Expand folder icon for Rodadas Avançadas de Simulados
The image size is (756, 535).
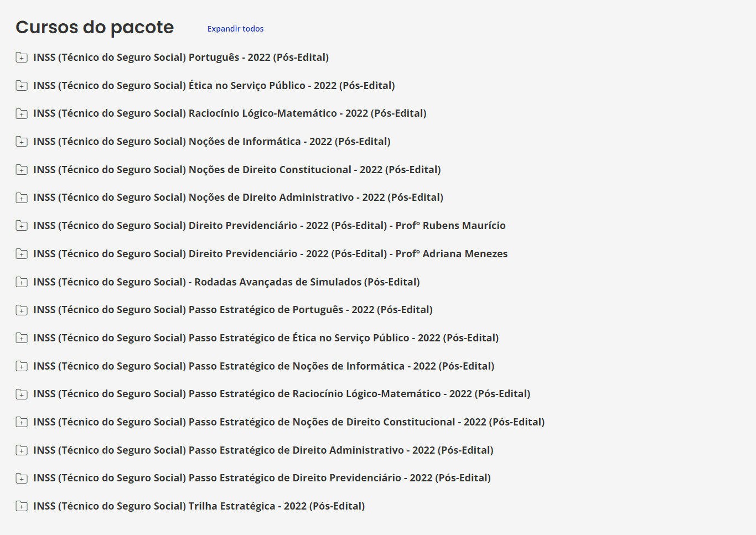pyautogui.click(x=22, y=282)
